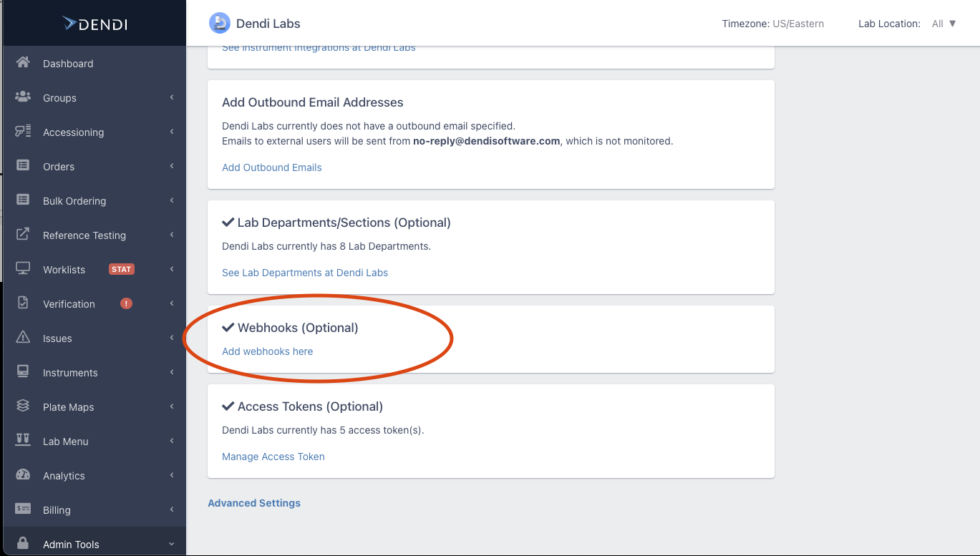980x556 pixels.
Task: Open Issues via the warning triangle icon
Action: [22, 338]
